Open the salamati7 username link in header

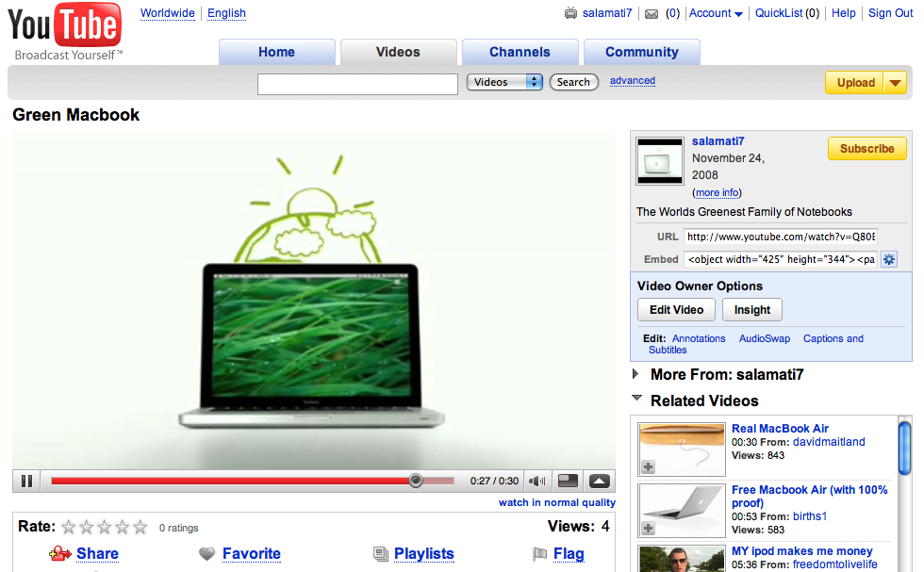tap(607, 13)
